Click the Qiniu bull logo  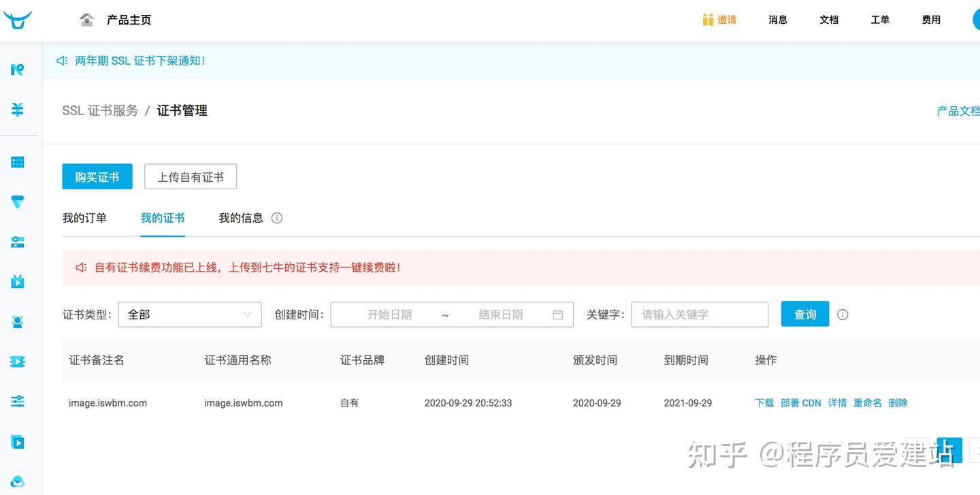point(17,20)
